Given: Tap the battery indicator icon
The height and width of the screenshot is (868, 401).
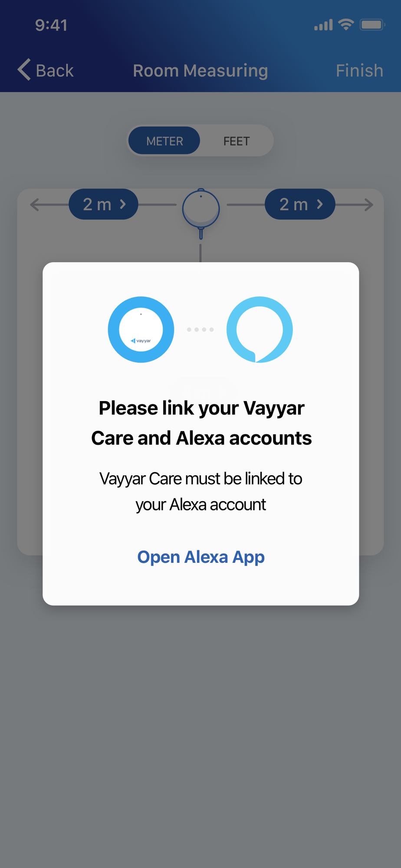Looking at the screenshot, I should point(372,25).
